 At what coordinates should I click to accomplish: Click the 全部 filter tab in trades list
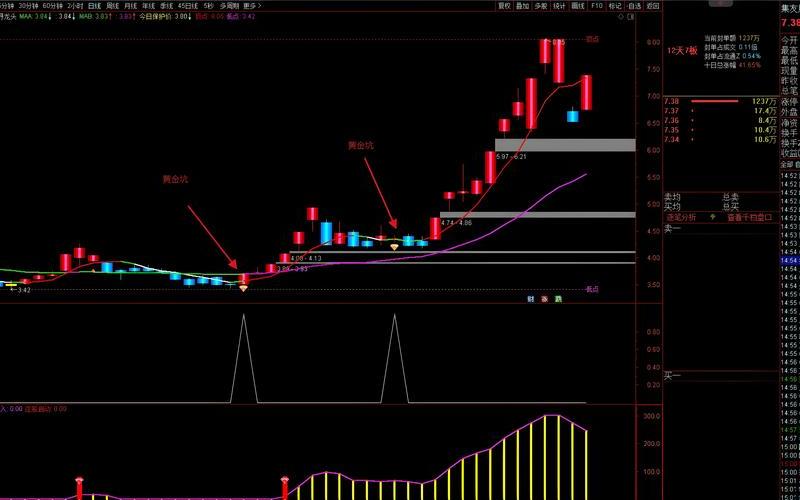pyautogui.click(x=787, y=165)
